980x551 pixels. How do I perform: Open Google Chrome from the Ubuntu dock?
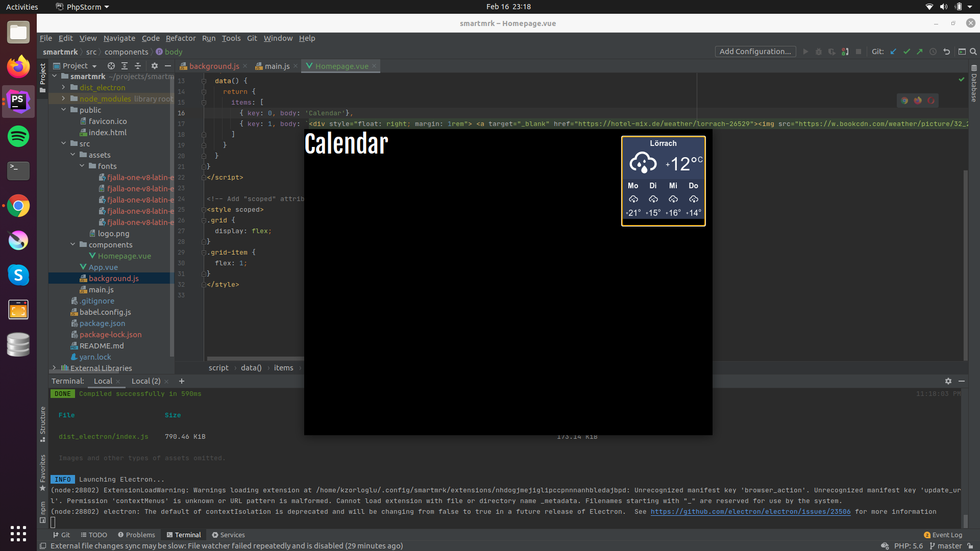tap(18, 206)
